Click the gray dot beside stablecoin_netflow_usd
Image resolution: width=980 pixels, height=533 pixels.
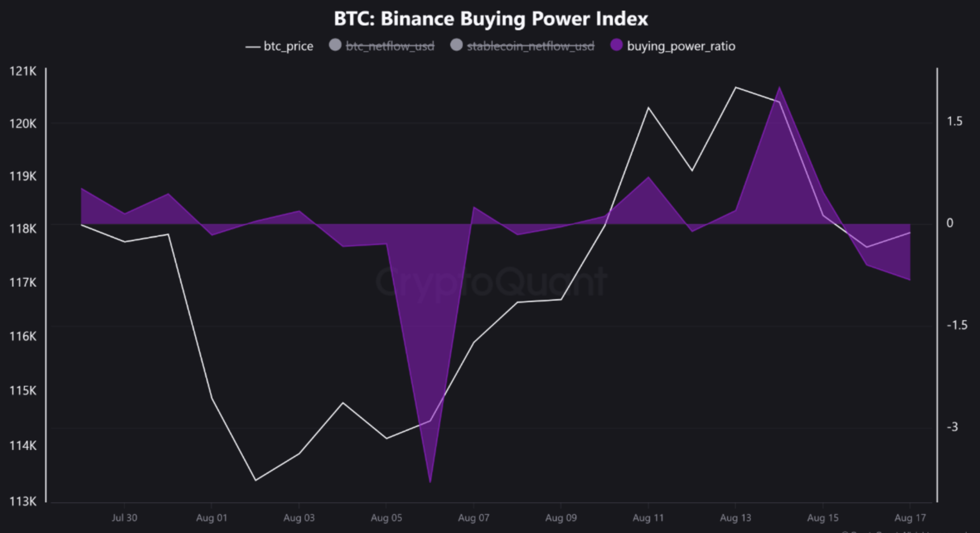tap(456, 45)
